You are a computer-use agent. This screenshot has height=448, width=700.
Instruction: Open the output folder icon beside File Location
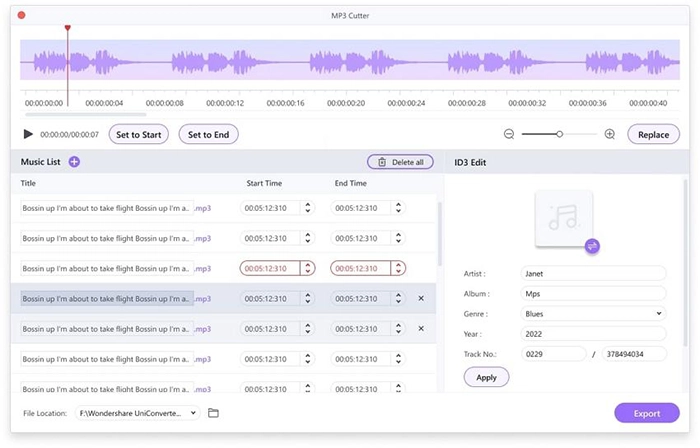tap(213, 413)
